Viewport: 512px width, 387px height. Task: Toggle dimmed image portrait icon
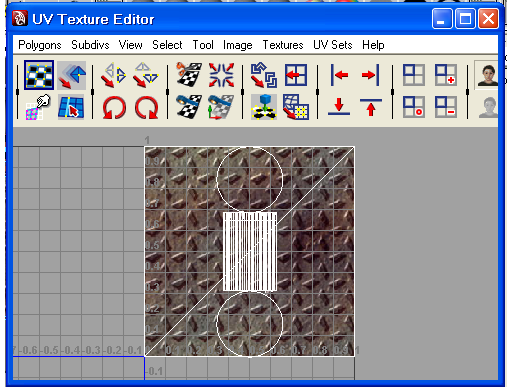[487, 107]
